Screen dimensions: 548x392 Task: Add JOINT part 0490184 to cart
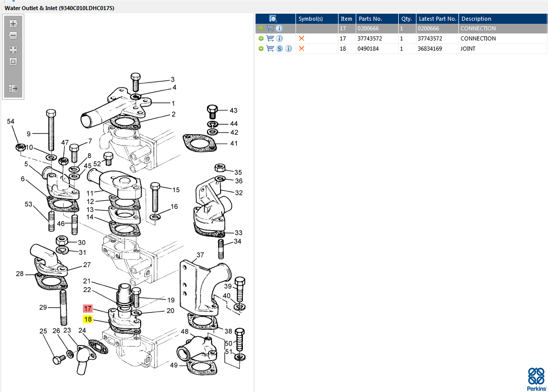(x=270, y=49)
